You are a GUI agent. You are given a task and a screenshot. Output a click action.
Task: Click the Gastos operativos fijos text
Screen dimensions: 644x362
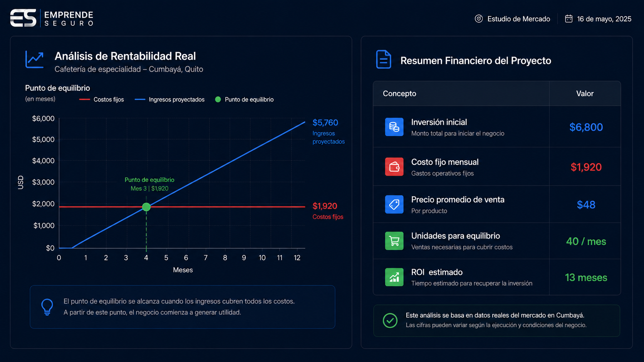pos(442,173)
